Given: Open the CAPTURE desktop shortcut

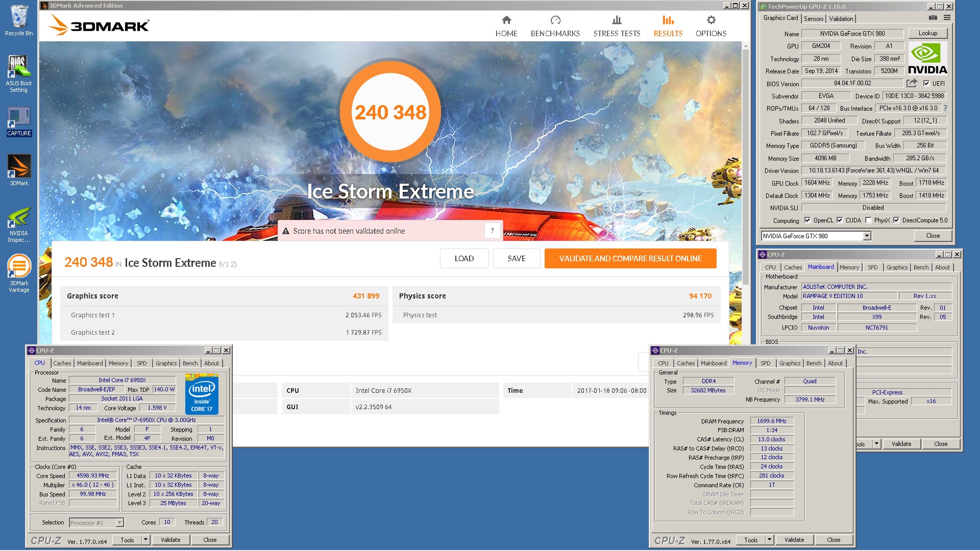Looking at the screenshot, I should click(19, 121).
